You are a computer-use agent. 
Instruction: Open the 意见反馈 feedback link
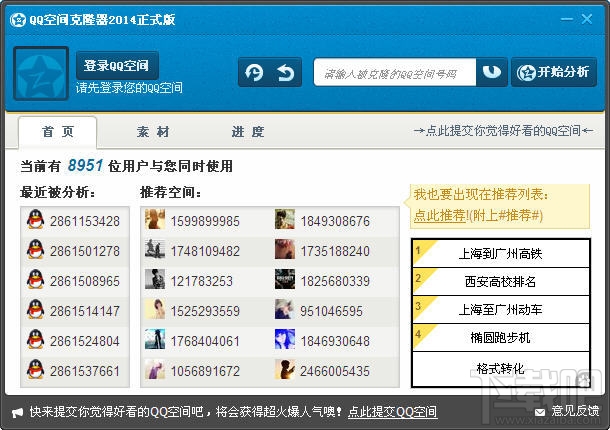pos(575,411)
